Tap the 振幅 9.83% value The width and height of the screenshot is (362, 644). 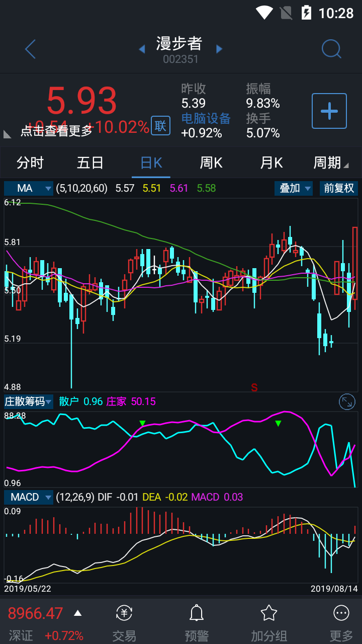[263, 103]
